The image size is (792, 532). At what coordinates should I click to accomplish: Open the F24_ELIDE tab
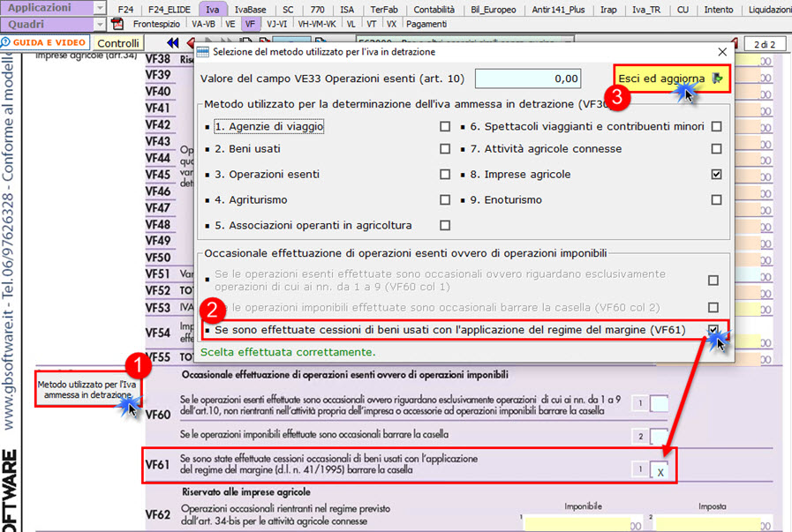[170, 10]
